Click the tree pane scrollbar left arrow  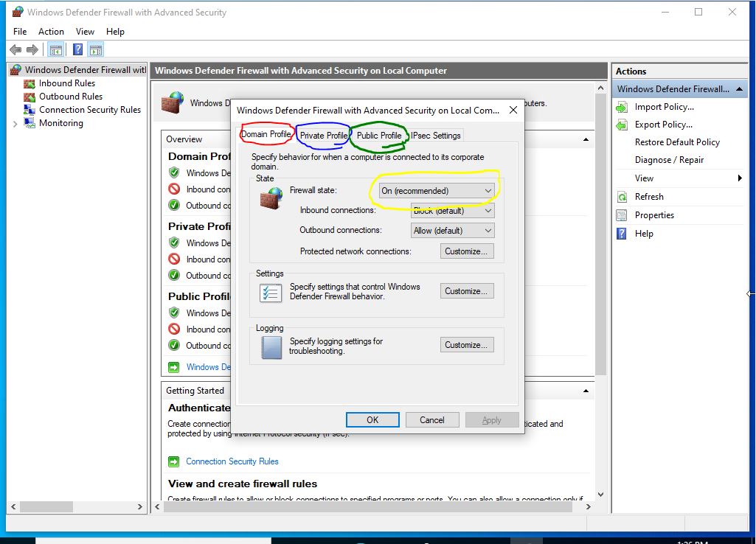13,507
